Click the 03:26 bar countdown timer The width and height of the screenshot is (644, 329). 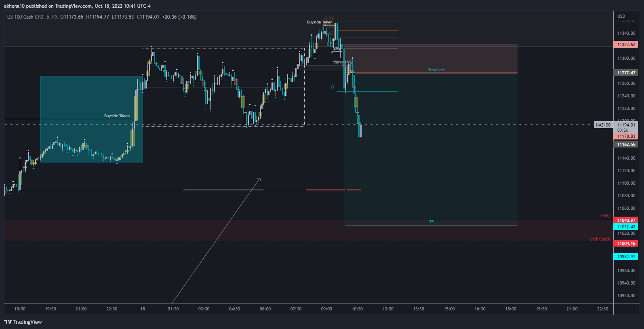click(x=623, y=130)
